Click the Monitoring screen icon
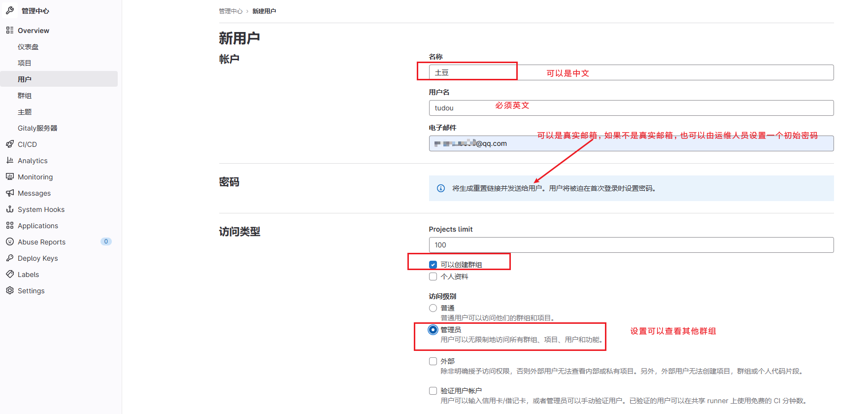 pos(10,177)
